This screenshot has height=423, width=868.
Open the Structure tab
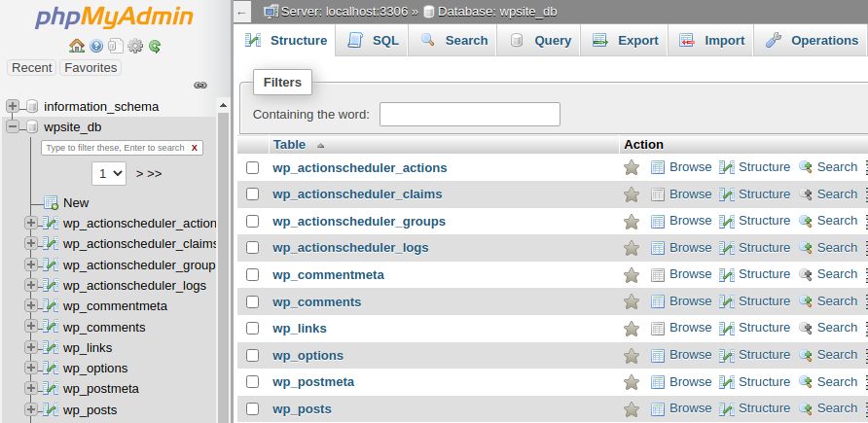[286, 41]
